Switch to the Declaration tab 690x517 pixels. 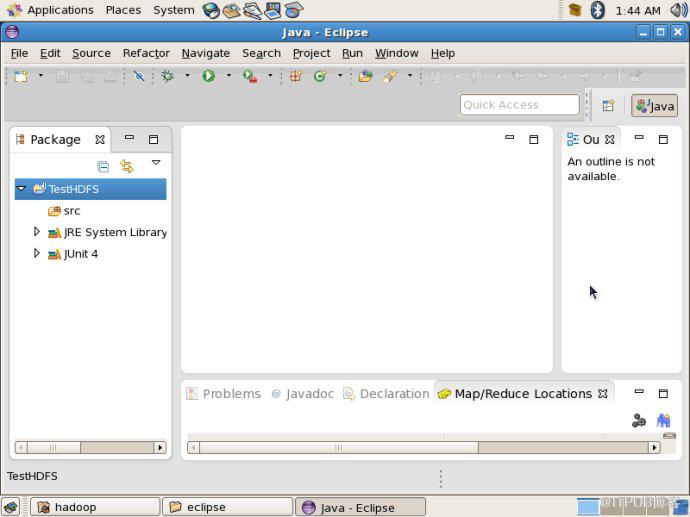386,394
